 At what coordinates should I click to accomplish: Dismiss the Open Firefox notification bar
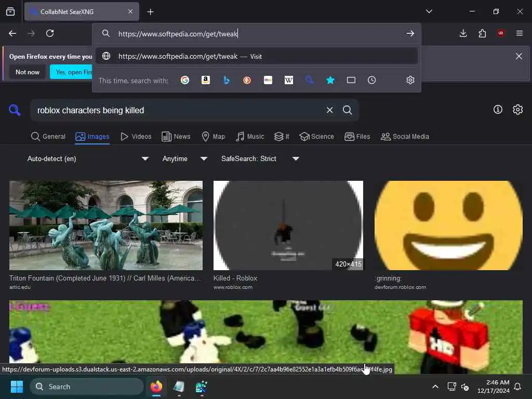519,56
